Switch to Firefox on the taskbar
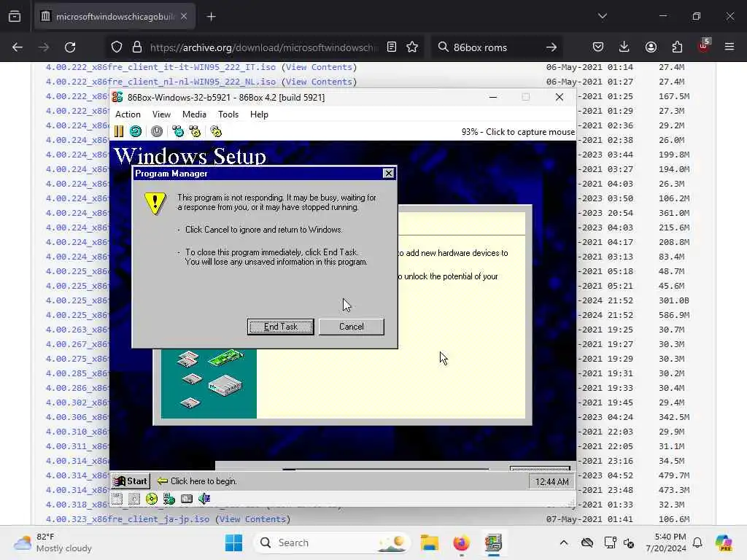This screenshot has width=747, height=560. (x=461, y=542)
